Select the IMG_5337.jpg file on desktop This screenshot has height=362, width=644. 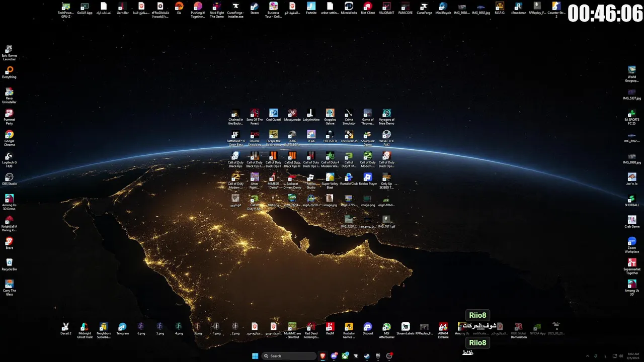pyautogui.click(x=632, y=94)
